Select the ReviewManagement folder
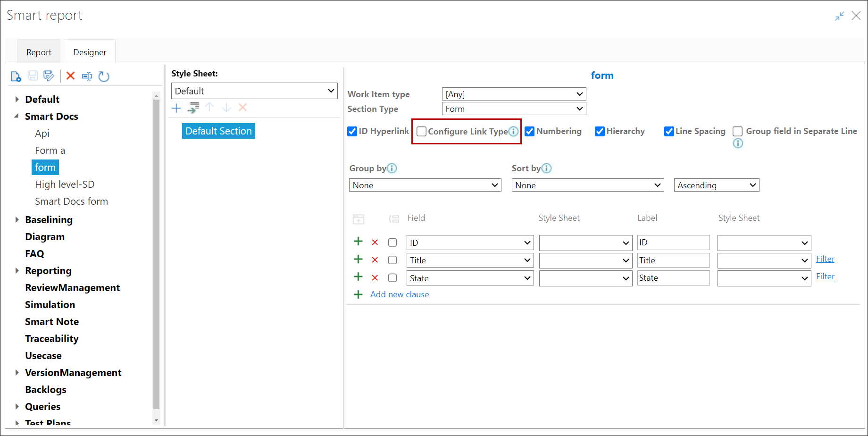Screen dimensions: 868x436 tap(72, 288)
